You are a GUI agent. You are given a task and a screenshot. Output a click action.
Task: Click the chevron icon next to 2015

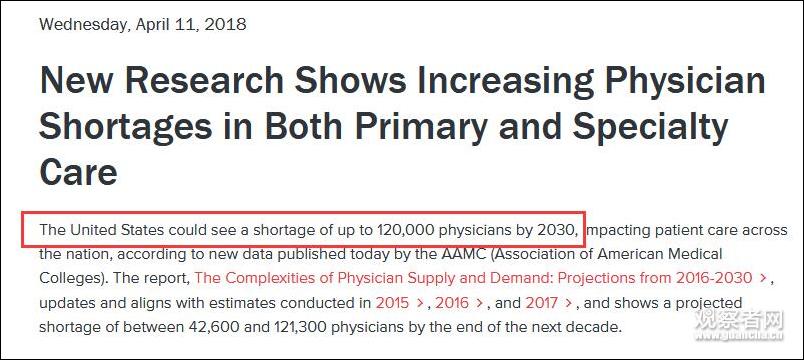point(420,303)
